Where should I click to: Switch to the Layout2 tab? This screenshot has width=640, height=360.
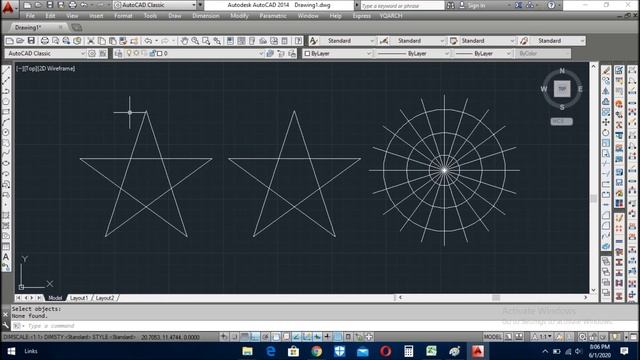[x=105, y=298]
